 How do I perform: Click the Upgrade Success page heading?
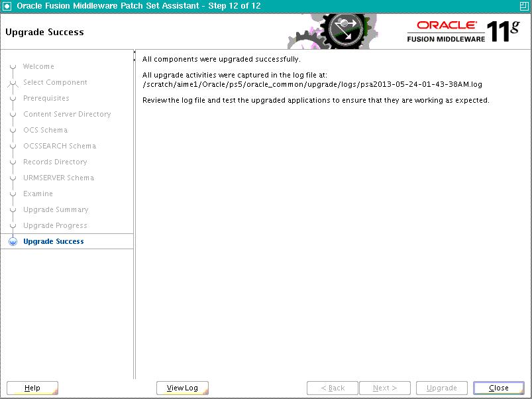point(45,32)
